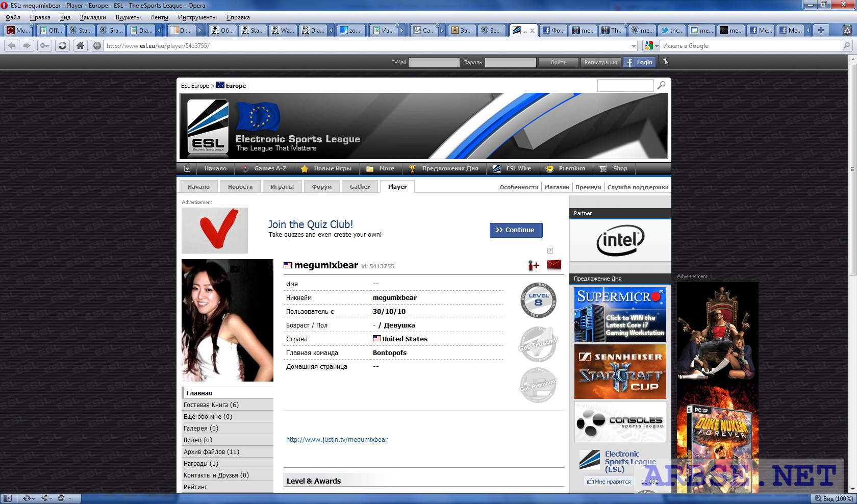857x504 pixels.
Task: Click the ESL site search input box
Action: point(625,85)
